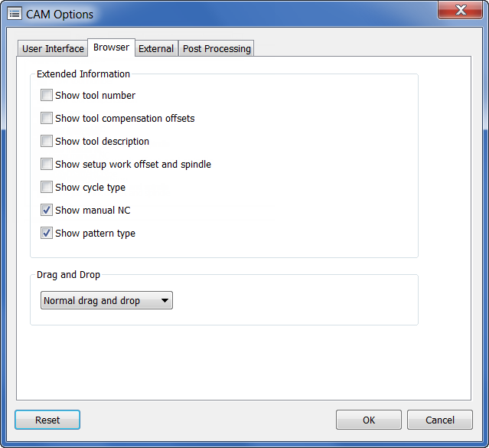Turn on Show cycle type
489x448 pixels.
(47, 188)
